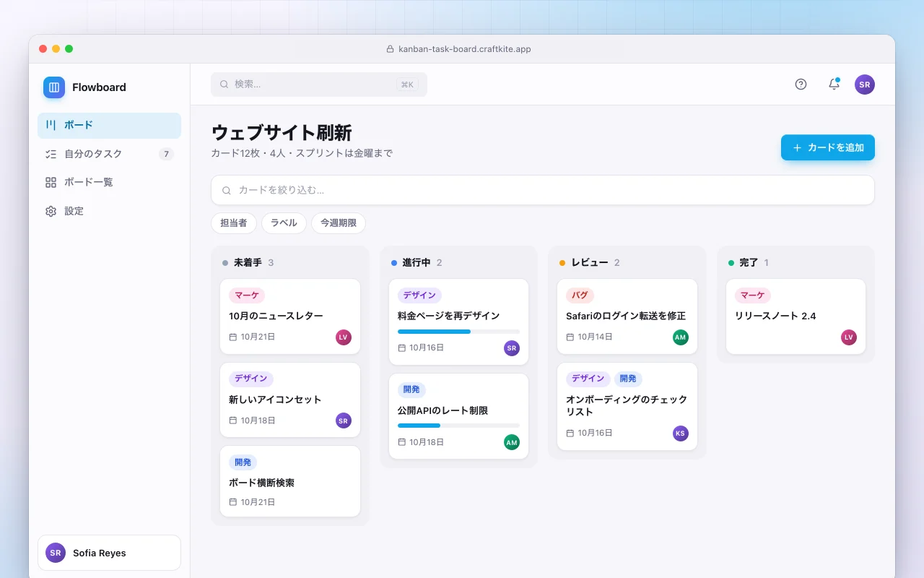Image resolution: width=924 pixels, height=578 pixels.
Task: Open the ボード横断検索 card title
Action: tap(261, 483)
